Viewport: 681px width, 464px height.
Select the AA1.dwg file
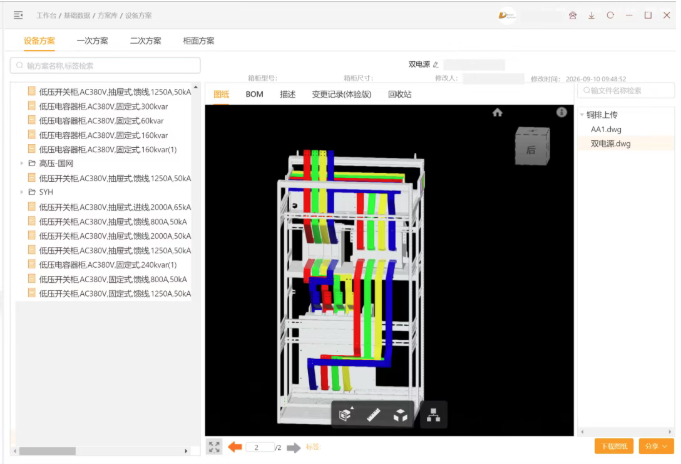pyautogui.click(x=606, y=129)
